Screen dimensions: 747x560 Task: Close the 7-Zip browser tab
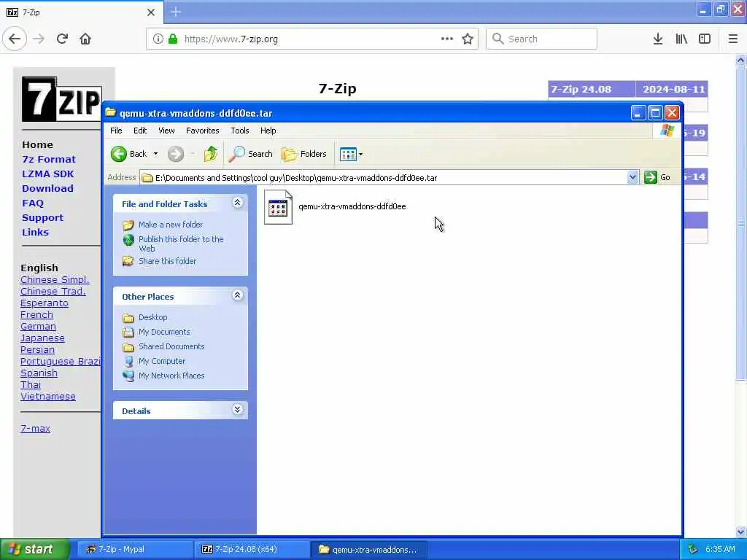150,12
